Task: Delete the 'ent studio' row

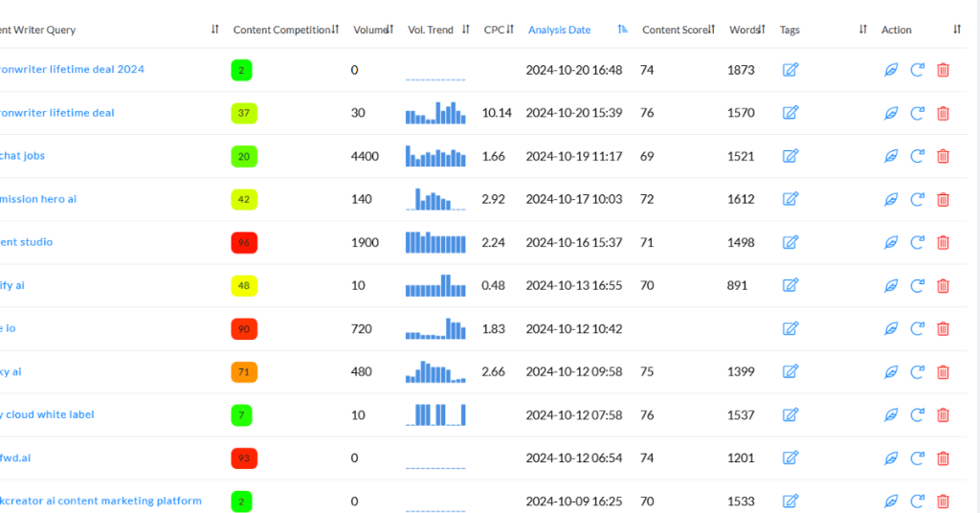Action: [943, 242]
